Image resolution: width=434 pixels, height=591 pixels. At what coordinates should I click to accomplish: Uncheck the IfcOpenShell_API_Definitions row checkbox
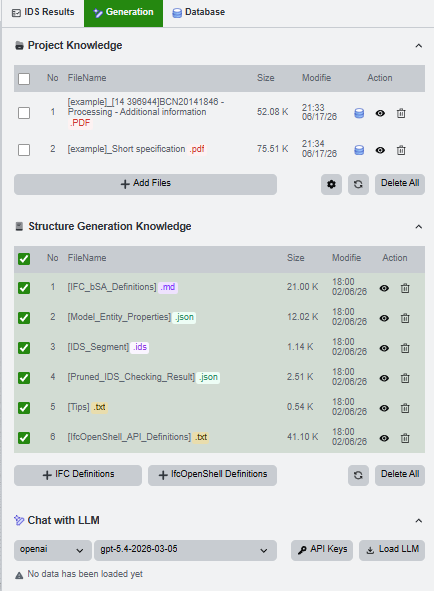(24, 438)
